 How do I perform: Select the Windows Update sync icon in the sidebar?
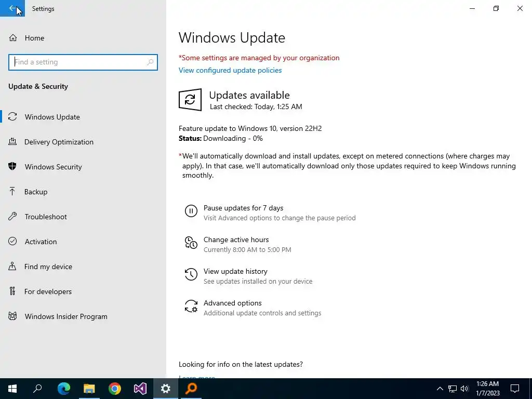tap(12, 117)
